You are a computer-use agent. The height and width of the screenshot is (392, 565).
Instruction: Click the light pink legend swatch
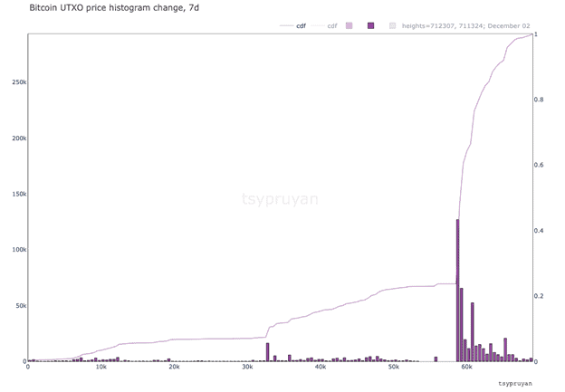(x=349, y=25)
